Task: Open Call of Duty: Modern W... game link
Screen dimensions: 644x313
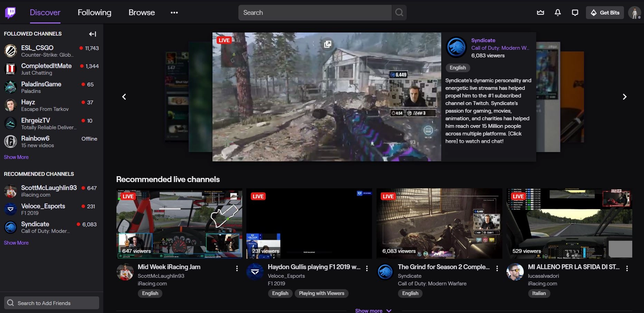Action: [x=500, y=48]
